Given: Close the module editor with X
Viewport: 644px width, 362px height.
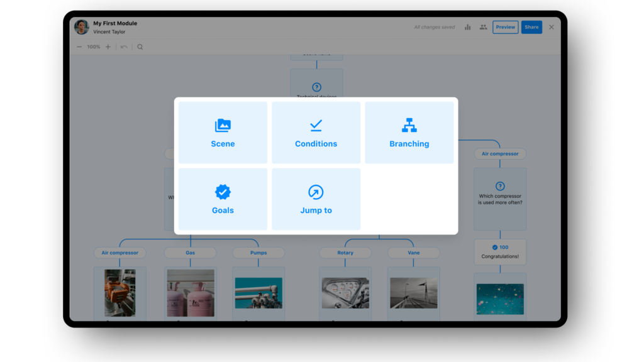Looking at the screenshot, I should 551,27.
